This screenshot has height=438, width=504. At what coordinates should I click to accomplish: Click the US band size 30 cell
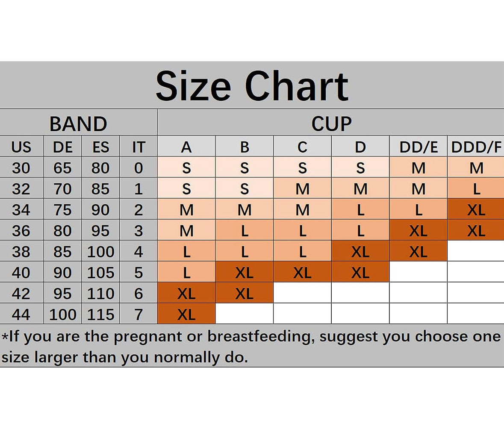pos(21,168)
